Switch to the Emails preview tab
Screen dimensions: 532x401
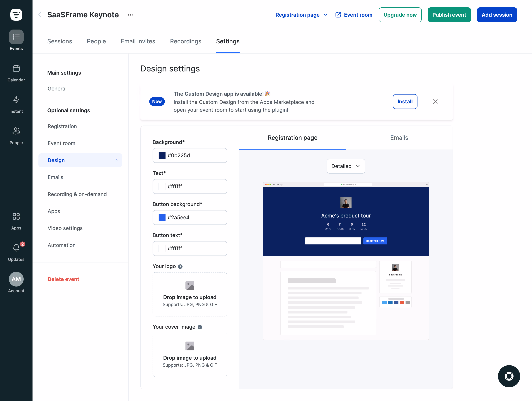click(399, 138)
